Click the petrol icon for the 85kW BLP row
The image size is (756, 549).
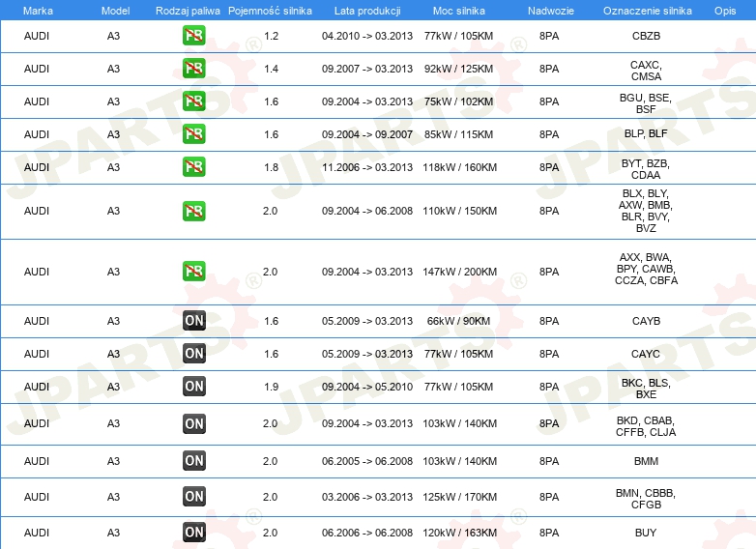[193, 134]
